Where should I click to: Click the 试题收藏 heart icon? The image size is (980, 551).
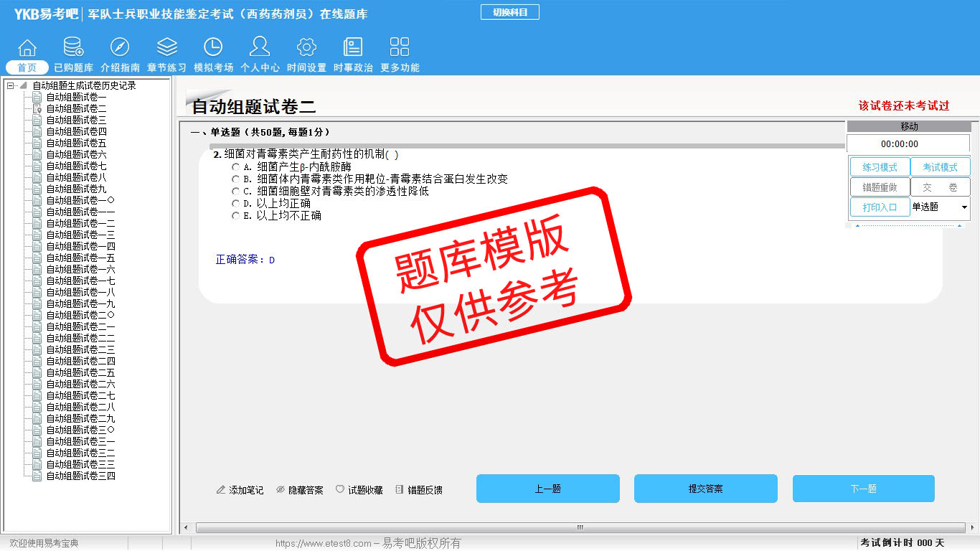tap(340, 490)
